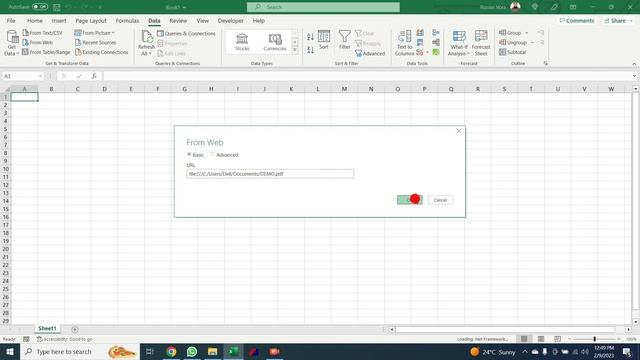Open Recent Sources
Screen dimensions: 640x360
tap(96, 42)
